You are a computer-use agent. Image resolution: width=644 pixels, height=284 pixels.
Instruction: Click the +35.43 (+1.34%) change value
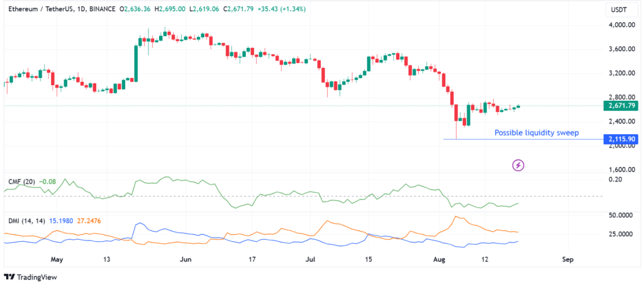tap(281, 9)
